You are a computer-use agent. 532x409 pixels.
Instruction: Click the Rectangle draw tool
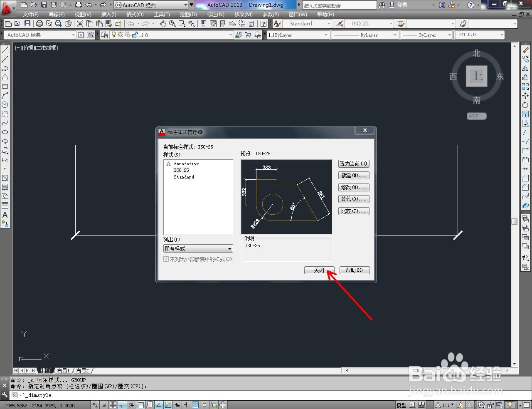[5, 87]
